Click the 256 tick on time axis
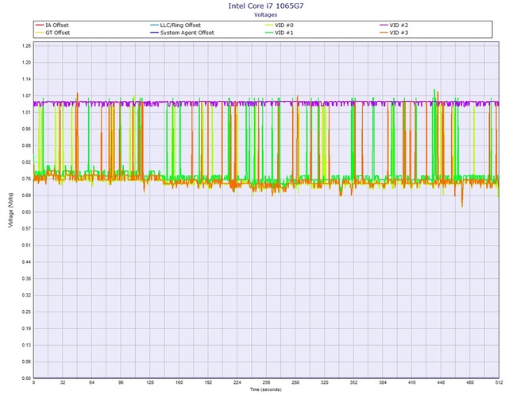This screenshot has width=532, height=399. point(266,382)
